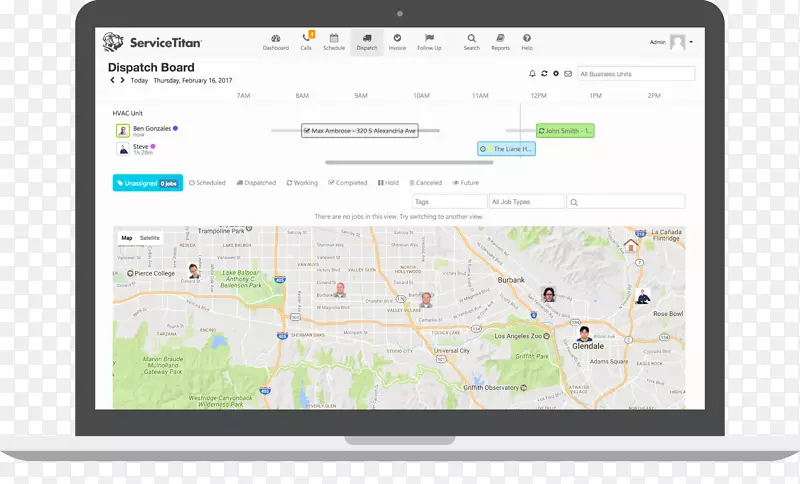Toggle the Unassigned jobs filter
The height and width of the screenshot is (484, 800).
point(147,183)
